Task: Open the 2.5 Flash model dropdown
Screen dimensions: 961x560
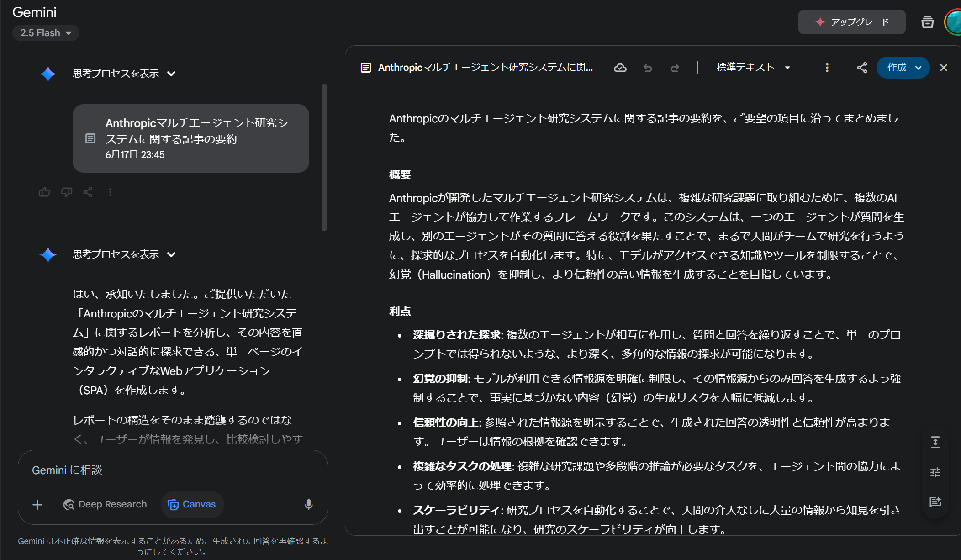Action: coord(46,33)
